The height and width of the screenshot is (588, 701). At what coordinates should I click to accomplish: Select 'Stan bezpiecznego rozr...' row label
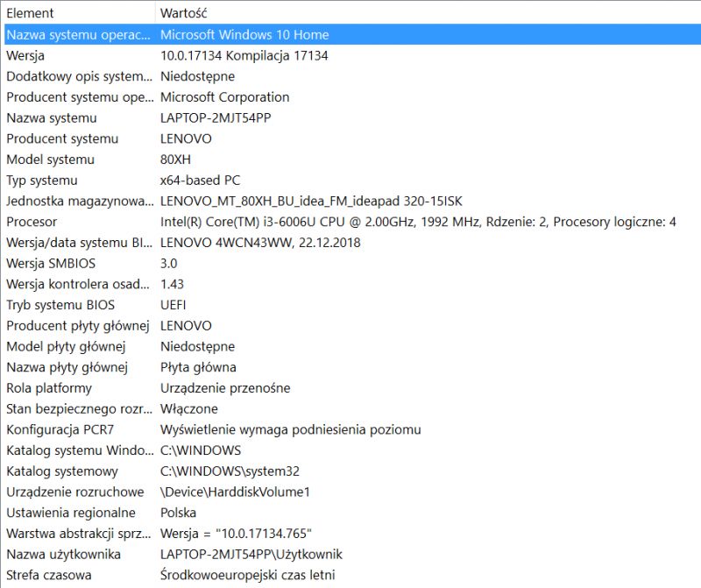tap(79, 409)
